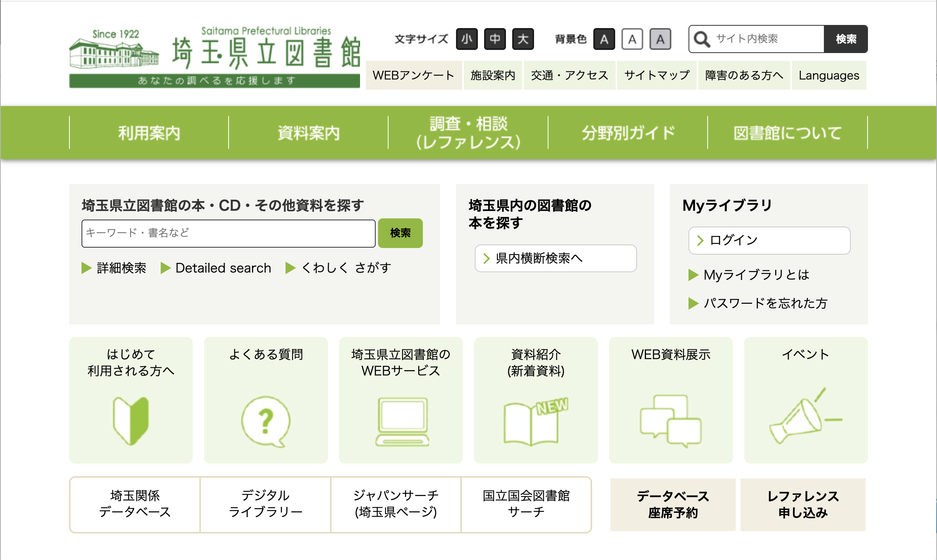Click the beginner leaf mark icon
Viewport: 937px width, 560px height.
131,420
